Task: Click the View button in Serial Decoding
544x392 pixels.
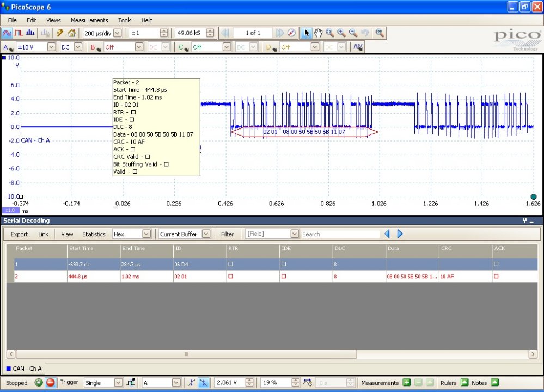Action: 67,234
